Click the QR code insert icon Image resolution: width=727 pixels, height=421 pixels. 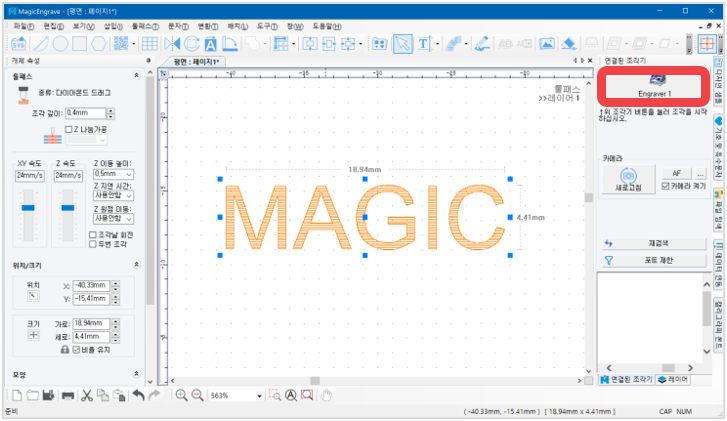click(x=121, y=44)
